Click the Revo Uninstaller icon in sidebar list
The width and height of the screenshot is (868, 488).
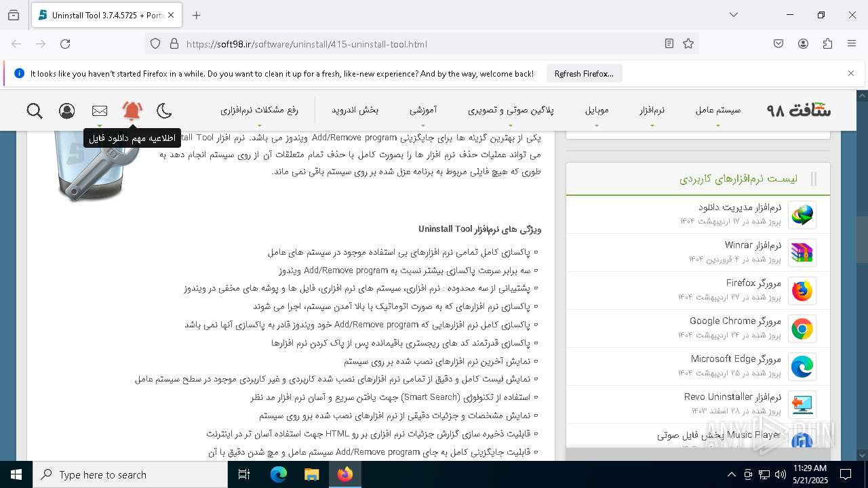(802, 405)
